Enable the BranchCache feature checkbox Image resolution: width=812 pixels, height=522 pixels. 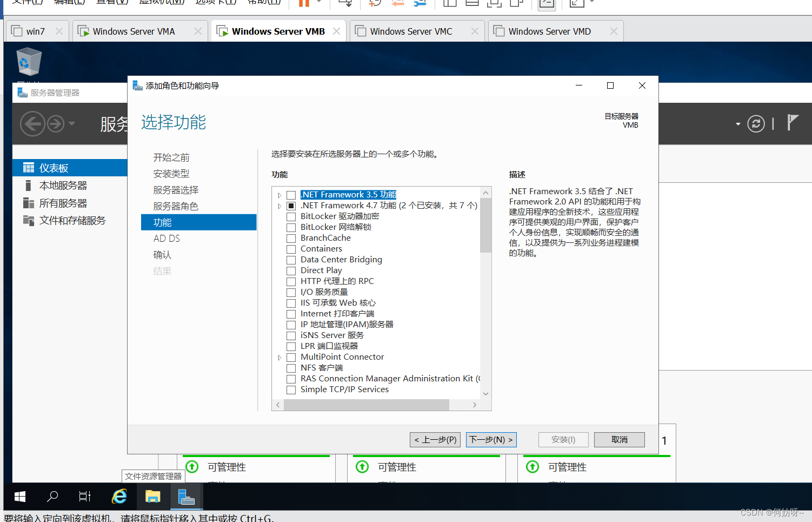291,239
